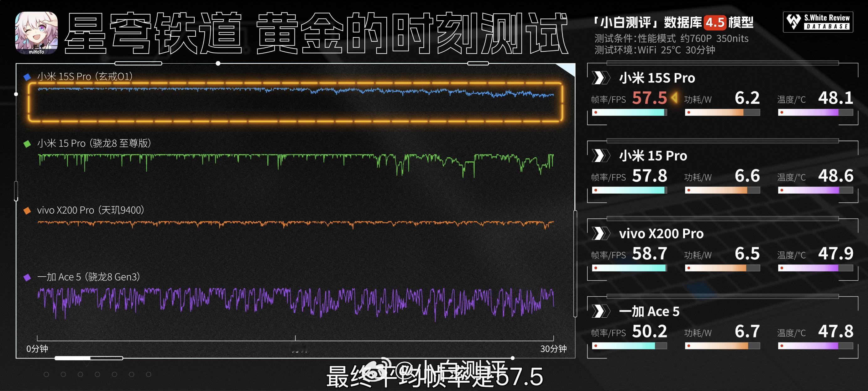Click 小米 15 Pro power 6.6 bar
This screenshot has width=868, height=391.
tap(722, 190)
